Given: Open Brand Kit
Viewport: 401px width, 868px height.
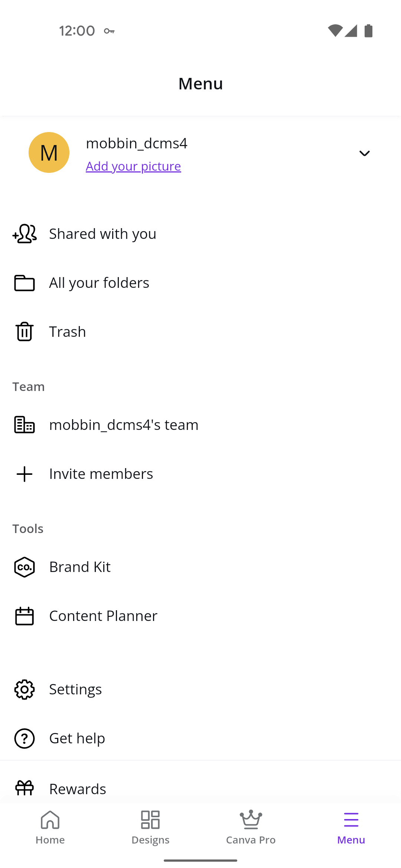Looking at the screenshot, I should click(x=200, y=567).
